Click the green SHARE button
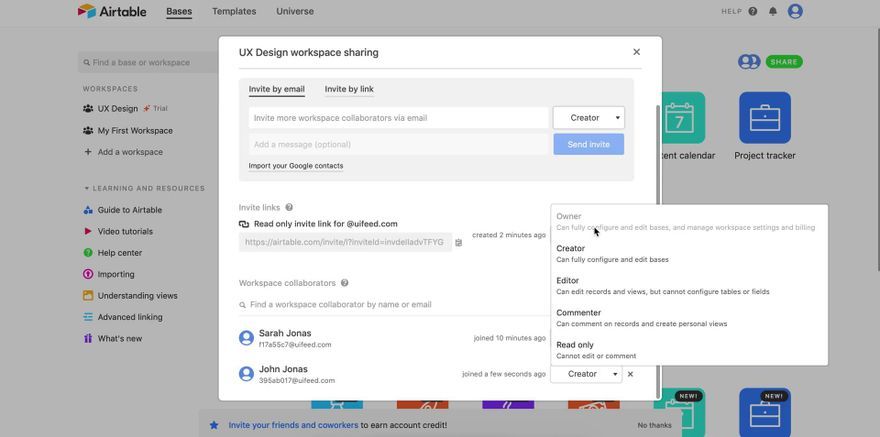This screenshot has height=437, width=880. coord(784,62)
